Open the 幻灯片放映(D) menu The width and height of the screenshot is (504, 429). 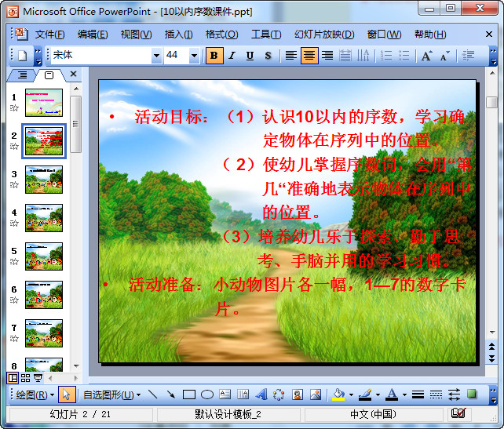(x=324, y=35)
